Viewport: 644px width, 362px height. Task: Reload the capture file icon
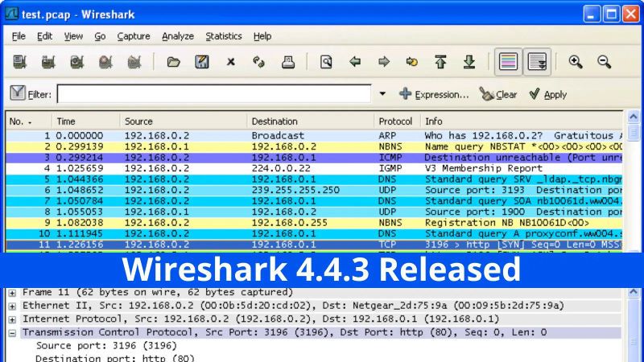258,62
